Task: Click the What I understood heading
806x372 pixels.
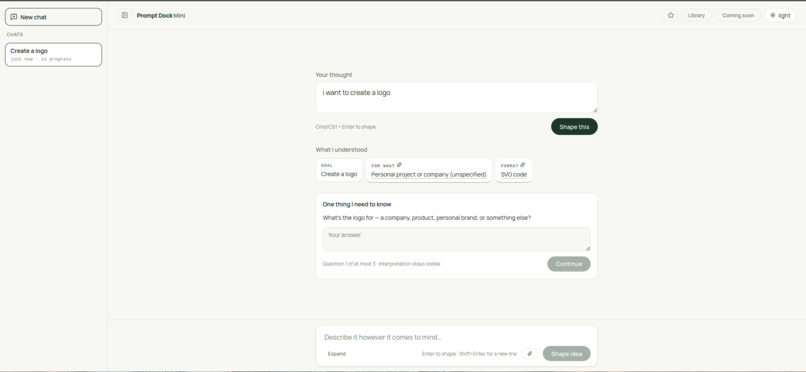Action: [341, 150]
